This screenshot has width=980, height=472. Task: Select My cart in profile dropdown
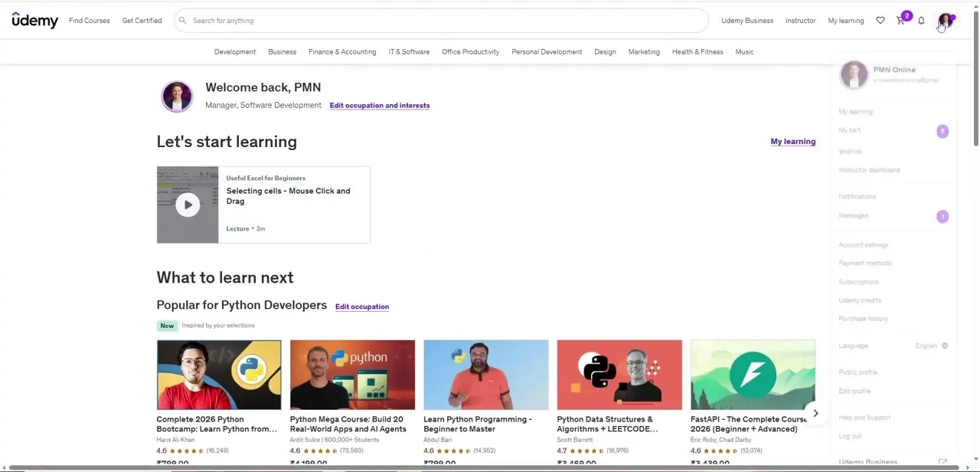click(x=849, y=130)
